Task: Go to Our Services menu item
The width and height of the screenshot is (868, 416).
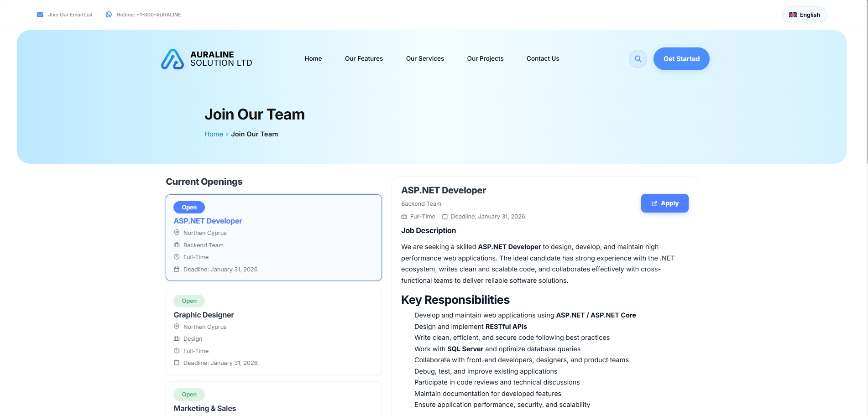Action: click(424, 59)
